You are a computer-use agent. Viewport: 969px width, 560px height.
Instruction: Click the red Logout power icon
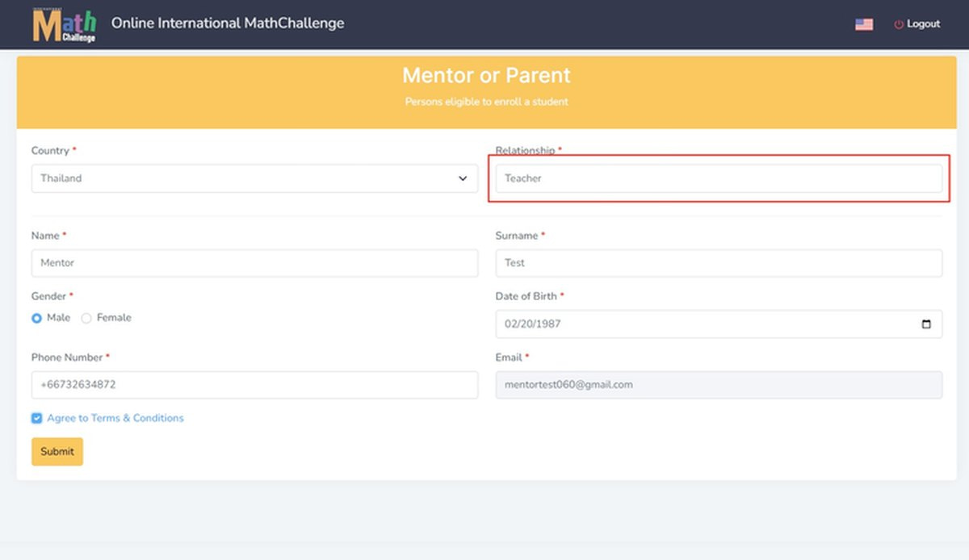[898, 24]
